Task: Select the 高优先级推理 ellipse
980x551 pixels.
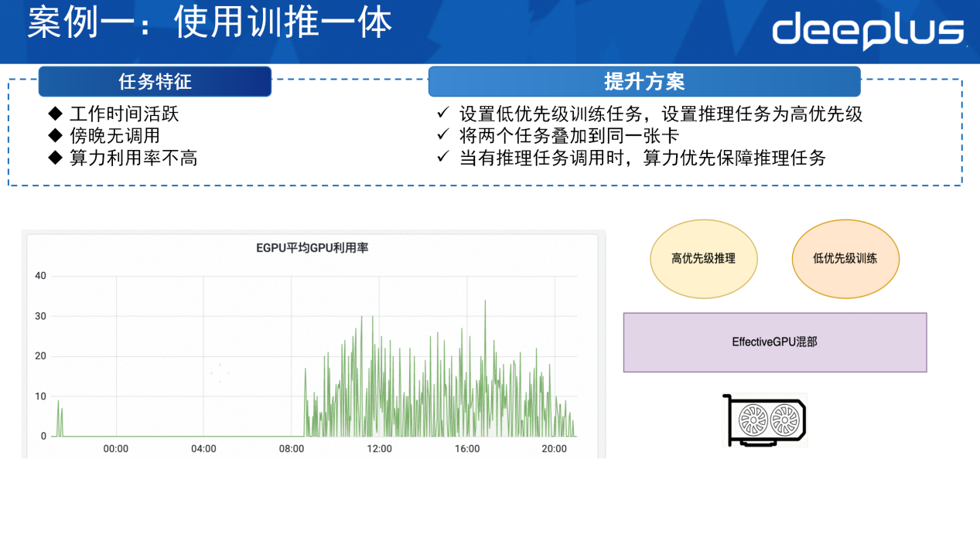Action: 703,259
